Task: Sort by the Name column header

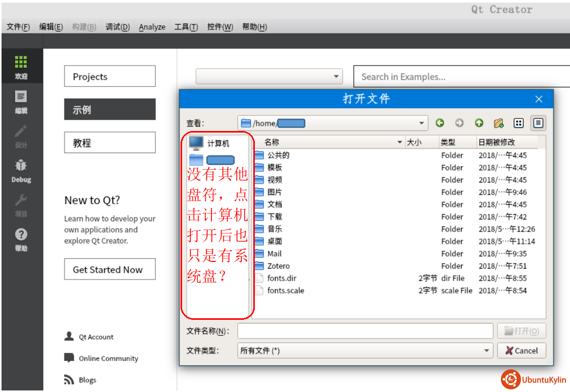Action: 329,142
